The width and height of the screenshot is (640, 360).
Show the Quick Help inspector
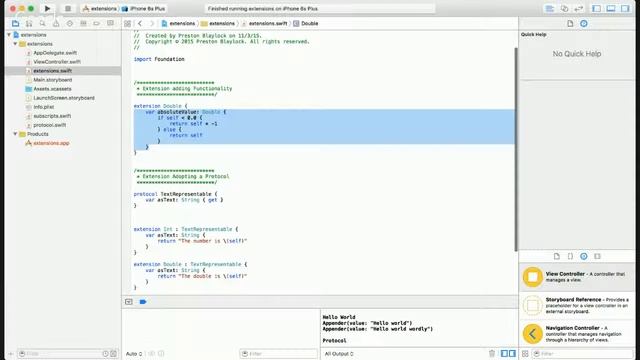click(x=584, y=24)
